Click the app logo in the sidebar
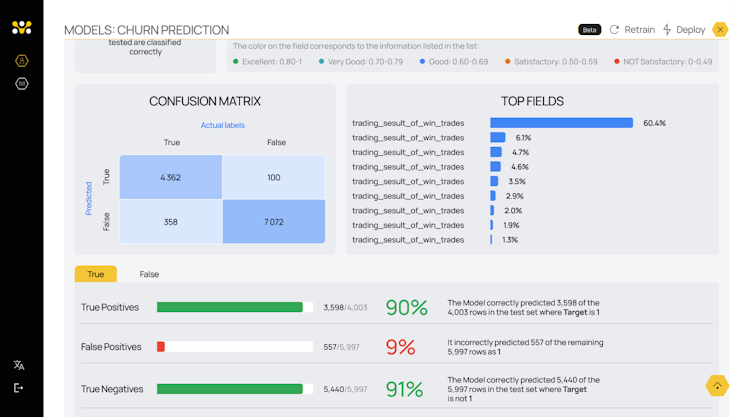750x417 pixels. click(21, 28)
